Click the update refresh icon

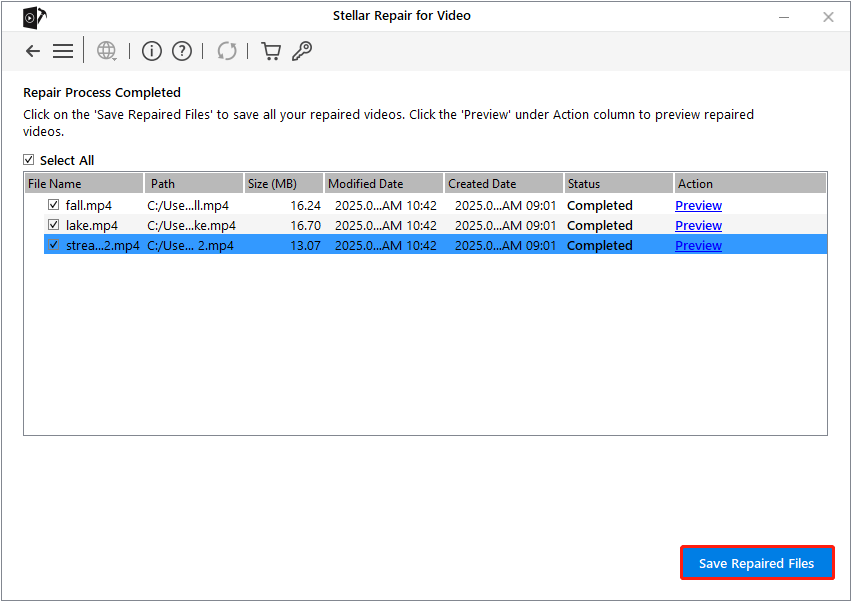[227, 51]
